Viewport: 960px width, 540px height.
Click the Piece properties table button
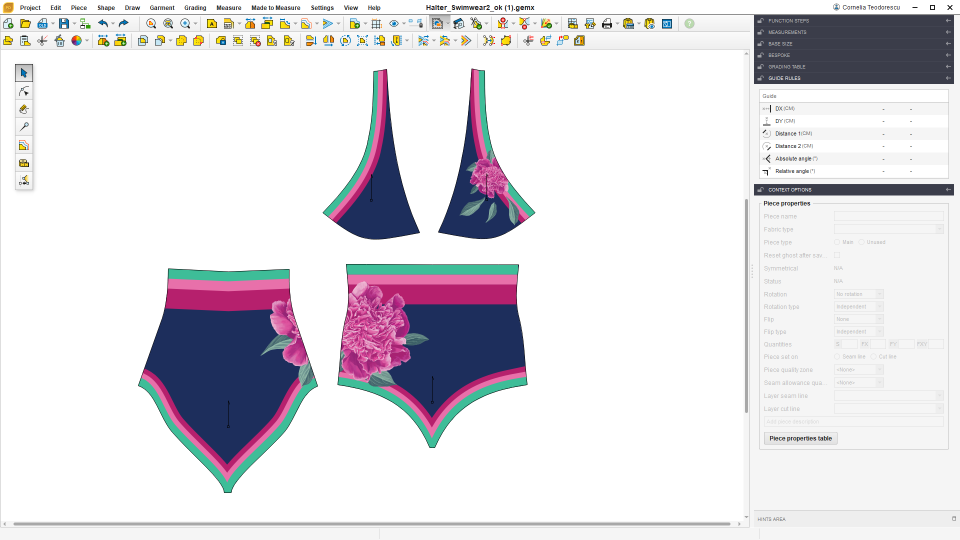pos(800,439)
